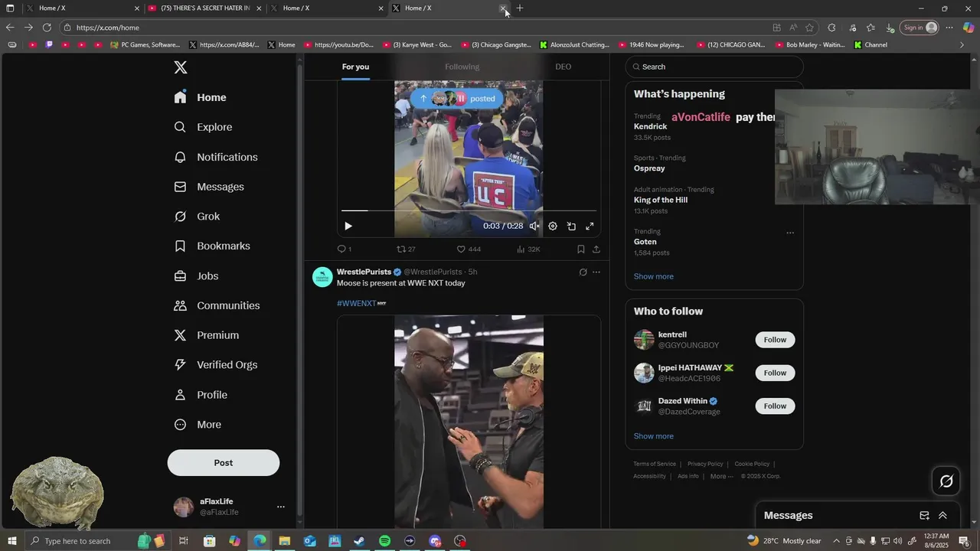Screen dimensions: 980x551
Task: Compose new message in Messages drawer
Action: tap(924, 516)
